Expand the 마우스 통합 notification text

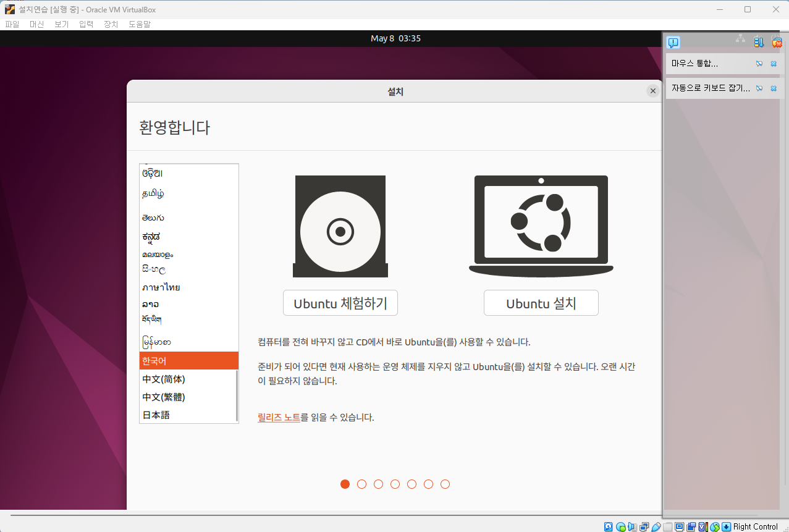point(694,64)
